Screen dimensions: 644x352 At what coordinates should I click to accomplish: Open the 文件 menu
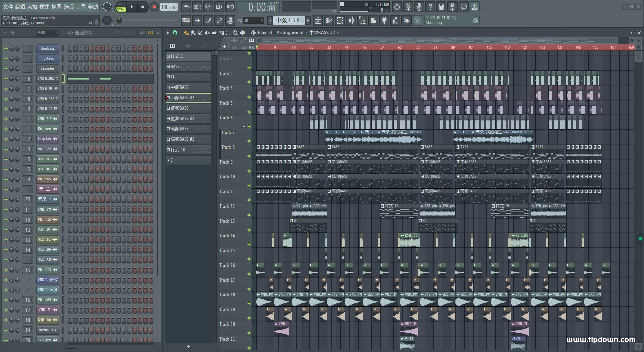click(8, 7)
